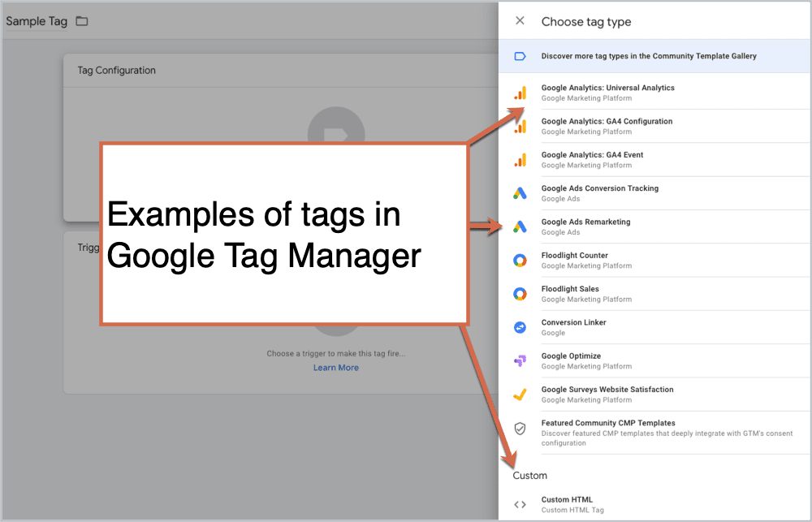Click the folder icon beside Sample Tag
Image resolution: width=812 pixels, height=522 pixels.
tap(81, 21)
